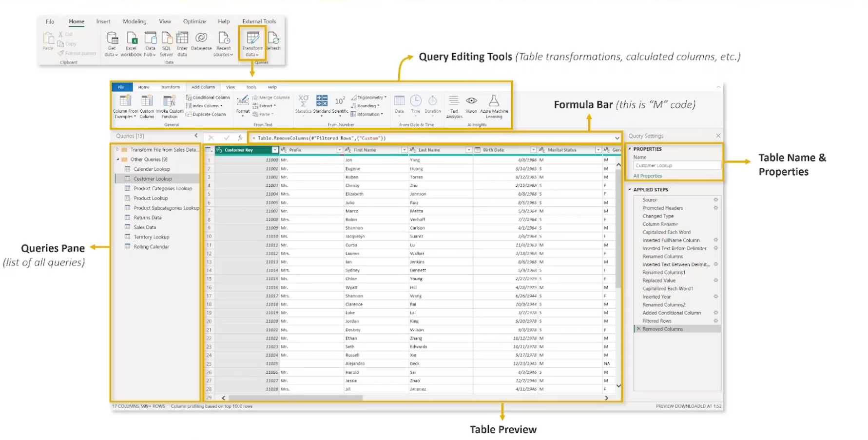Click the Azure Machine Learning icon
This screenshot has height=440, width=868.
click(x=494, y=101)
